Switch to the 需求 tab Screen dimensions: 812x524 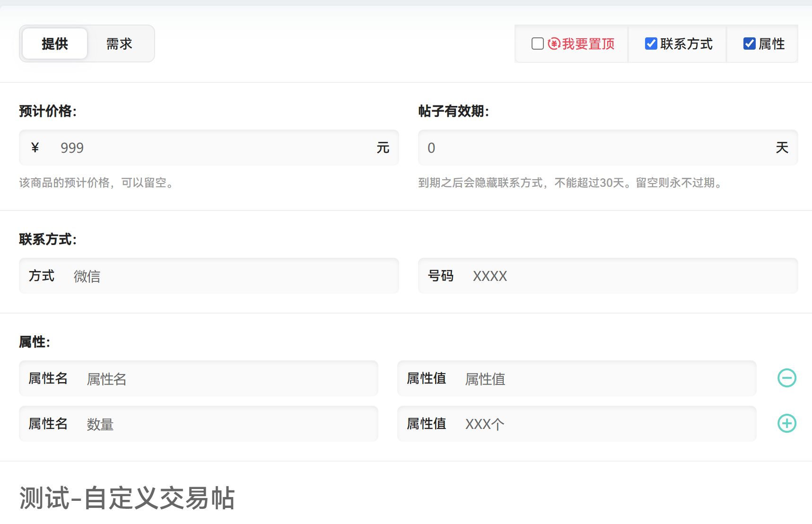coord(119,44)
